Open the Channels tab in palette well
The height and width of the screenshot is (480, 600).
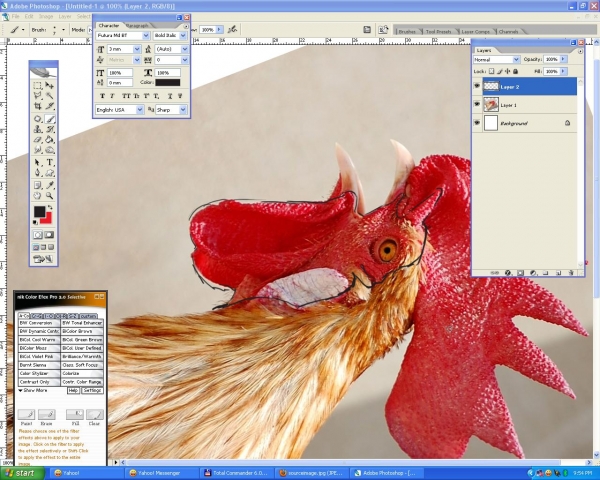tap(509, 31)
